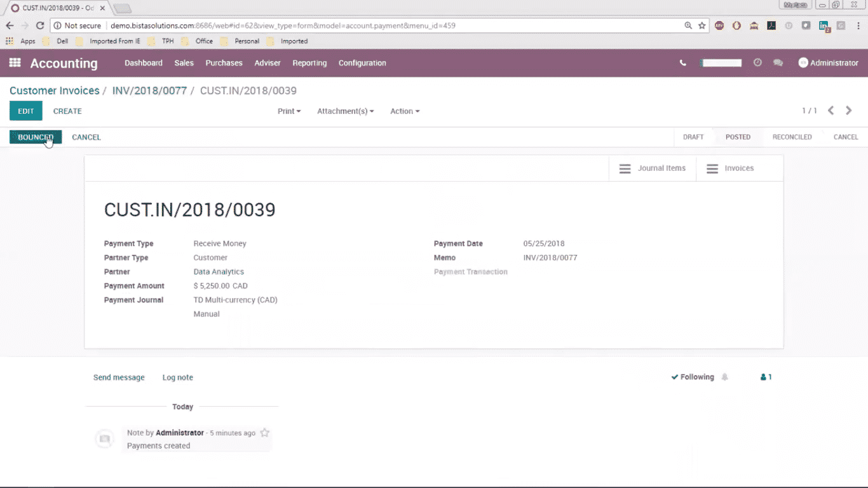The height and width of the screenshot is (488, 868).
Task: Go to previous record arrow
Action: pyautogui.click(x=831, y=111)
